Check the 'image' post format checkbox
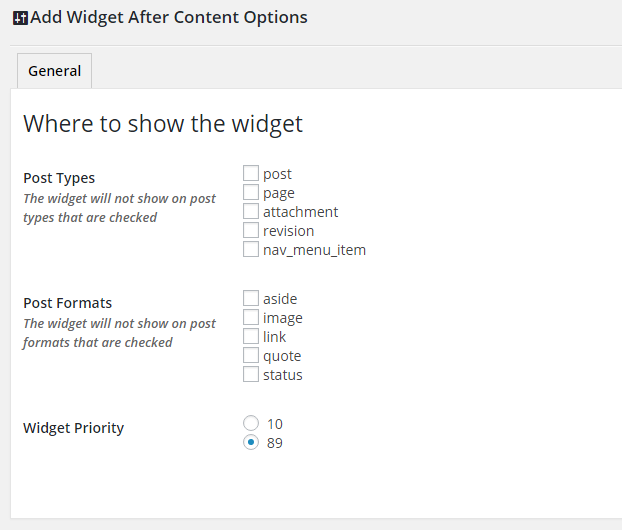The height and width of the screenshot is (530, 622). 251,317
